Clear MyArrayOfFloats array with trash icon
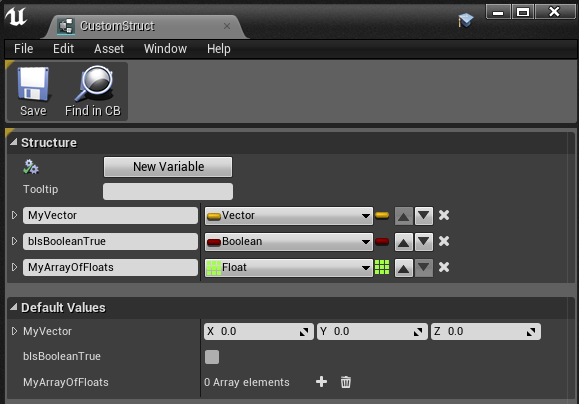The width and height of the screenshot is (579, 404). coord(346,382)
